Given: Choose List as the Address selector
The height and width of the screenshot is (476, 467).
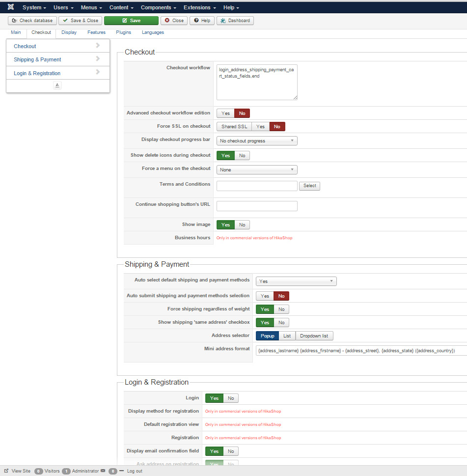Looking at the screenshot, I should [x=287, y=336].
